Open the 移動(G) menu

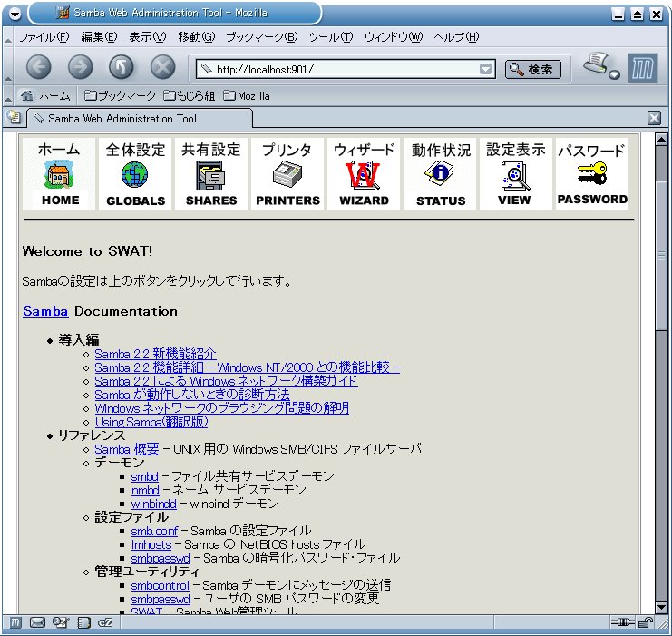pyautogui.click(x=197, y=37)
